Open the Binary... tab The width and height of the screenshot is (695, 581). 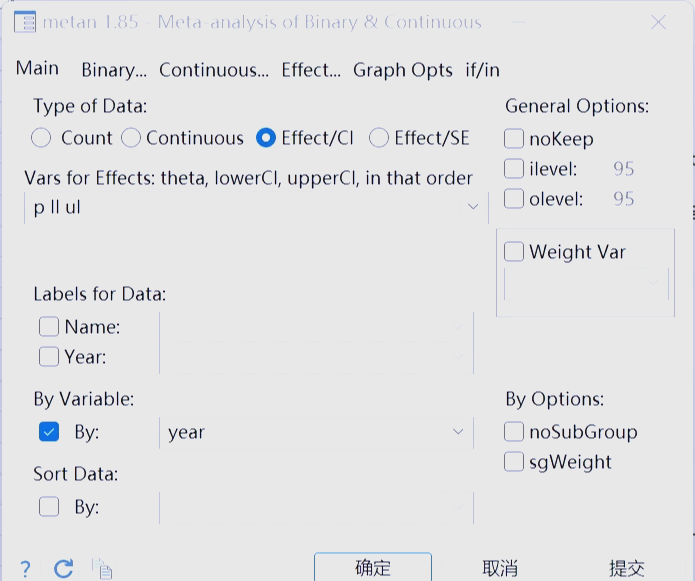114,70
